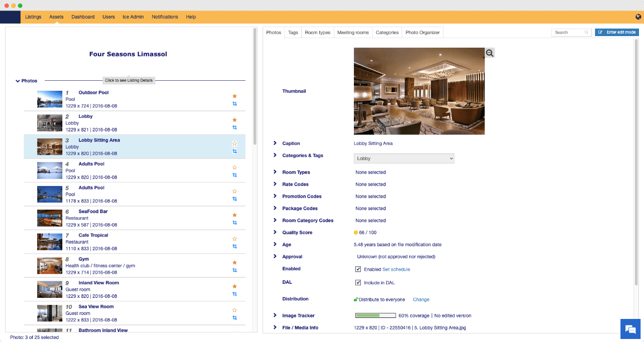The image size is (644, 342).
Task: Open the Listings menu
Action: click(33, 17)
